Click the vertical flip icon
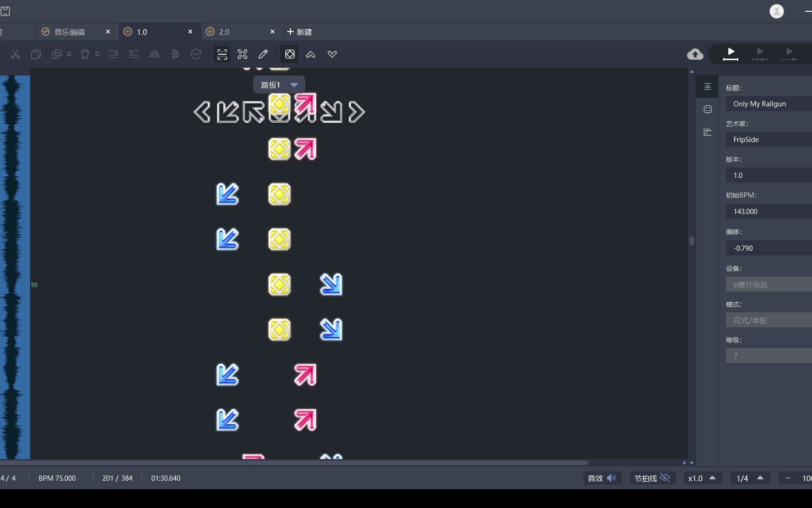The image size is (812, 508). (175, 54)
